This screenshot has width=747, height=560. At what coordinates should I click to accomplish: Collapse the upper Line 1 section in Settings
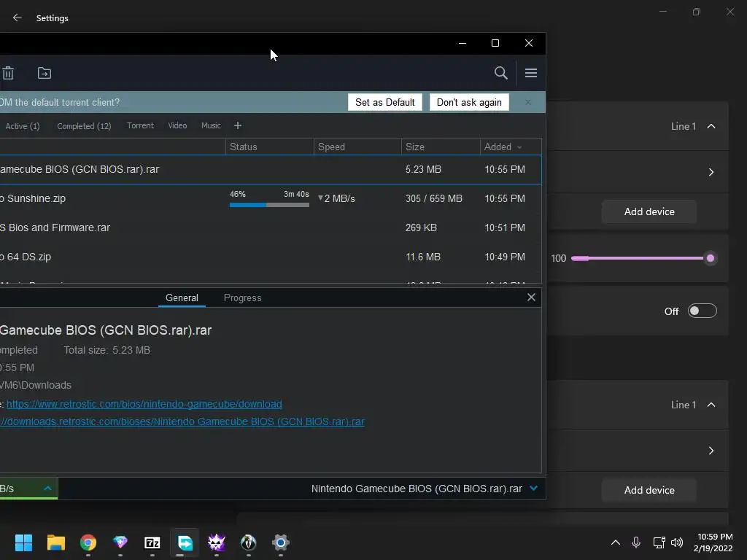(711, 126)
